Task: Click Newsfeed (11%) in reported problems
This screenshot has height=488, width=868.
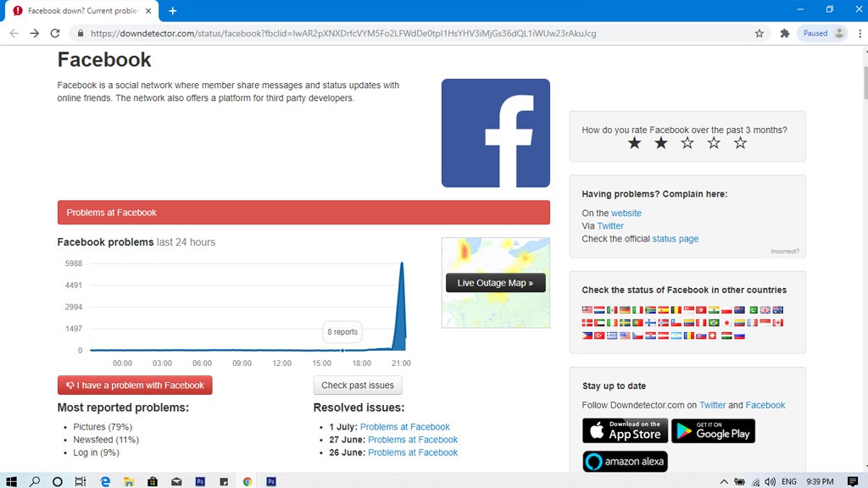Action: (106, 440)
